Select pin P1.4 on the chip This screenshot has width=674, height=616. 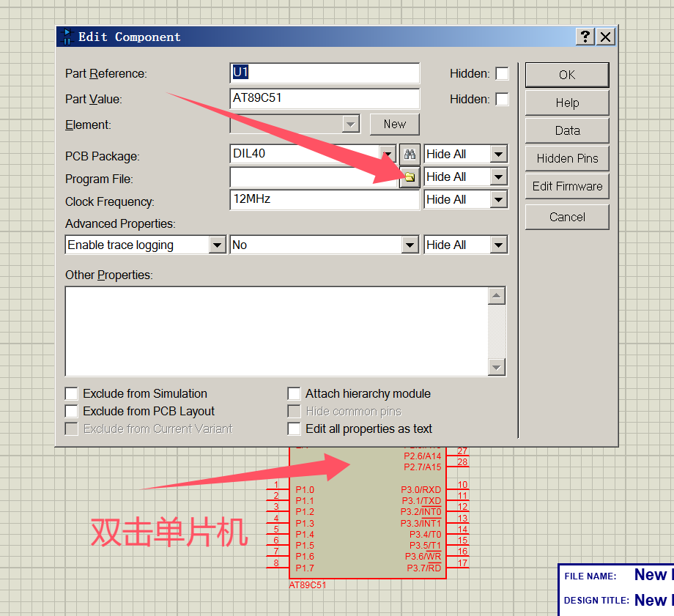click(x=305, y=534)
